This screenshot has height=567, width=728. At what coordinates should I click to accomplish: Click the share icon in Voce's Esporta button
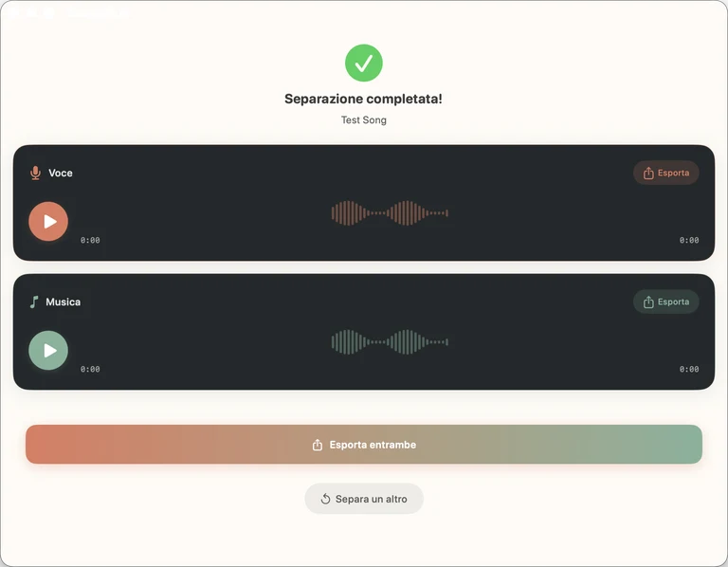648,174
